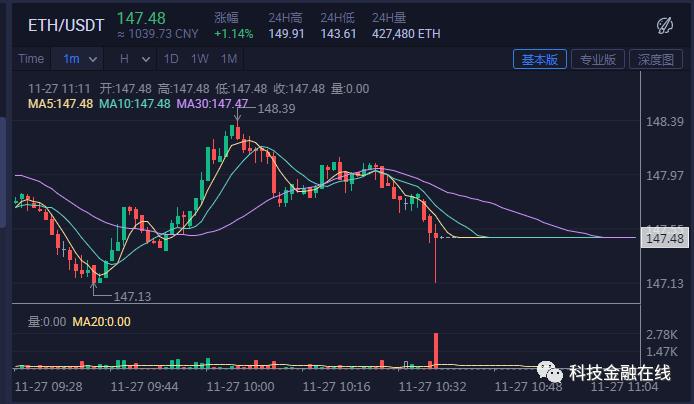Click the MA5 indicator label
The width and height of the screenshot is (694, 404).
[x=60, y=104]
